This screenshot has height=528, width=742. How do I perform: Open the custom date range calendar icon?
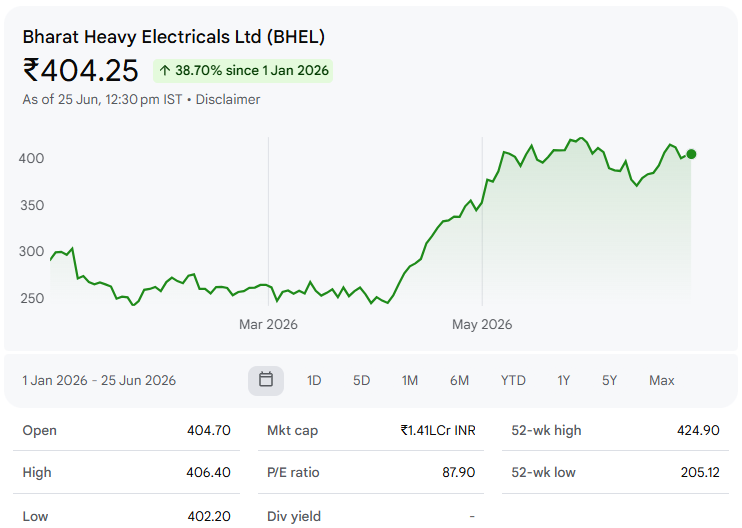point(266,380)
